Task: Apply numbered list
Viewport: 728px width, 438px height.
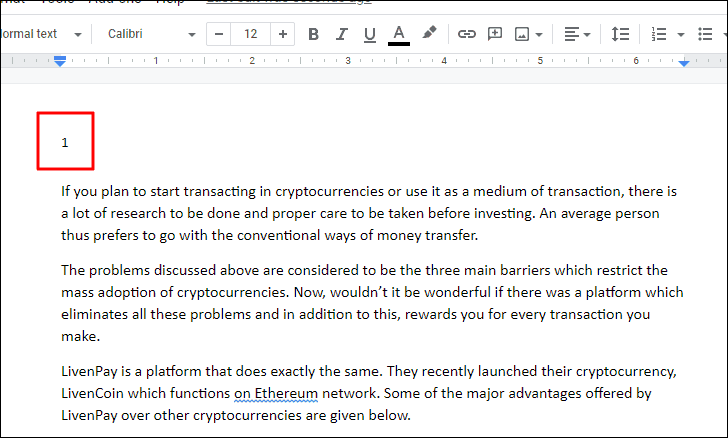Action: [659, 34]
